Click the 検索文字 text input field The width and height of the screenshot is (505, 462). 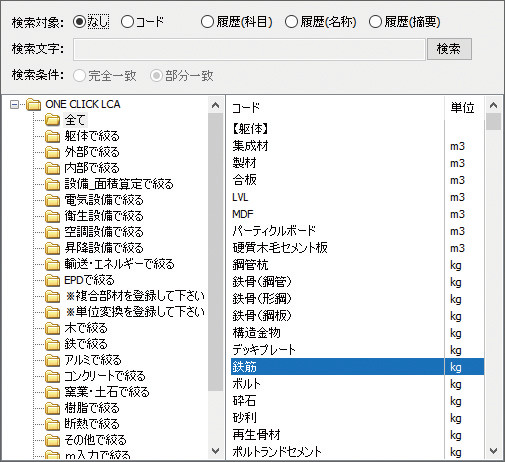(249, 49)
